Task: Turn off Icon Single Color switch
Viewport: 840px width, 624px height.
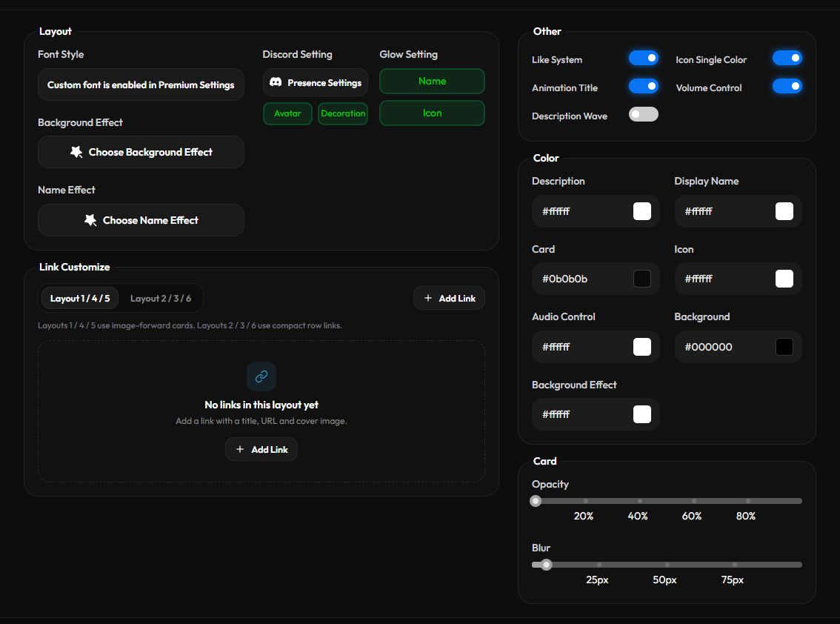Action: click(787, 58)
